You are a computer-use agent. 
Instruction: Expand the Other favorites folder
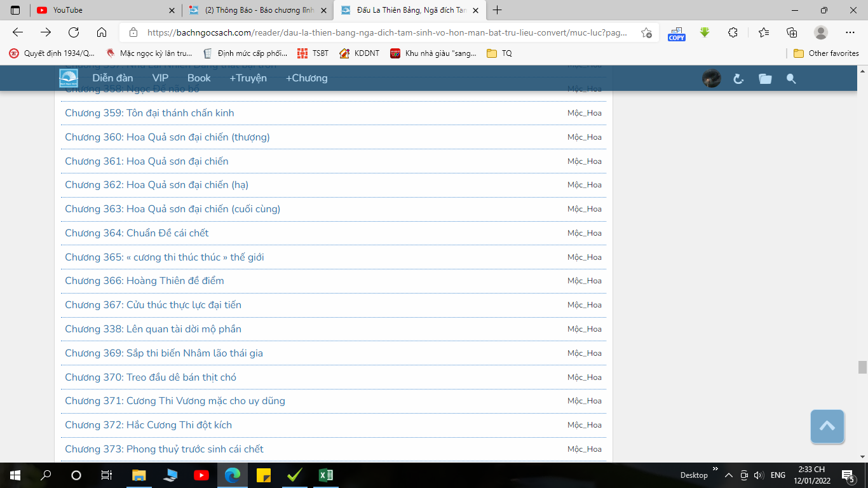click(x=826, y=53)
